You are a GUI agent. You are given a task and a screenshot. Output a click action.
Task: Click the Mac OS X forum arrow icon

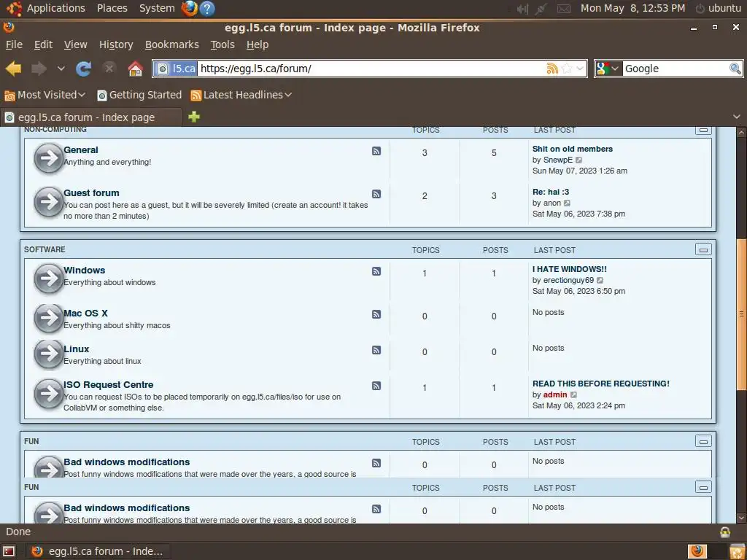[49, 318]
